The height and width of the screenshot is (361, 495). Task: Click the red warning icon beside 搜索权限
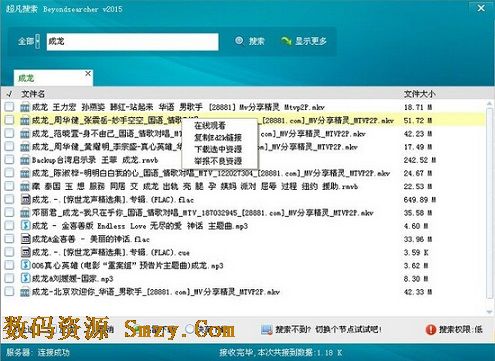pyautogui.click(x=431, y=330)
